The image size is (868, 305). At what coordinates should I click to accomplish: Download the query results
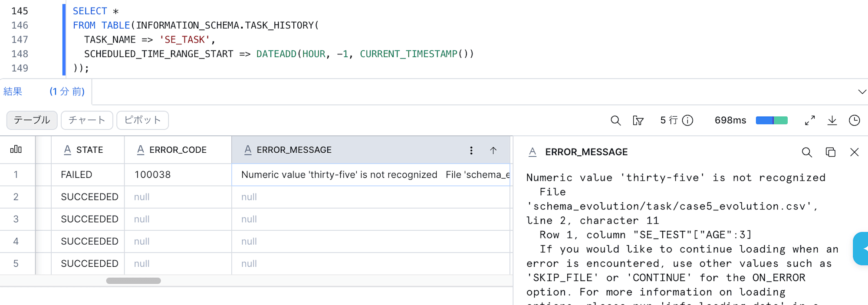point(832,120)
